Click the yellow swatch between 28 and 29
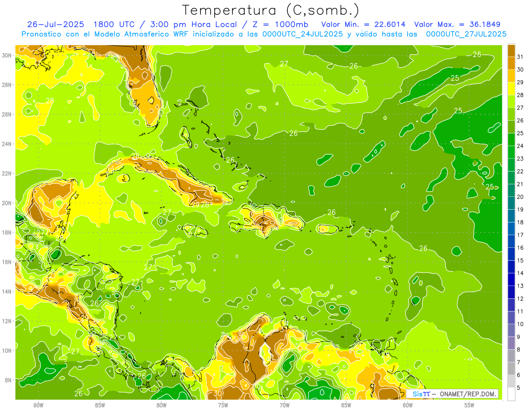 tap(511, 89)
